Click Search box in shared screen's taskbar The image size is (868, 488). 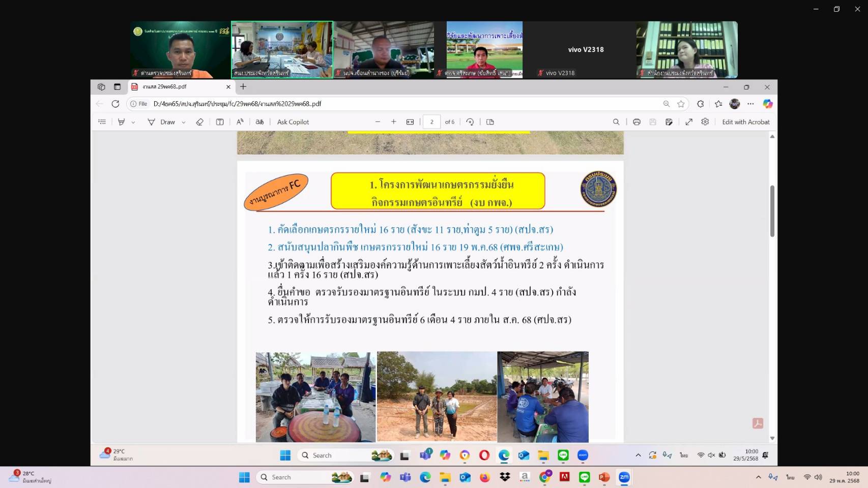tap(346, 455)
